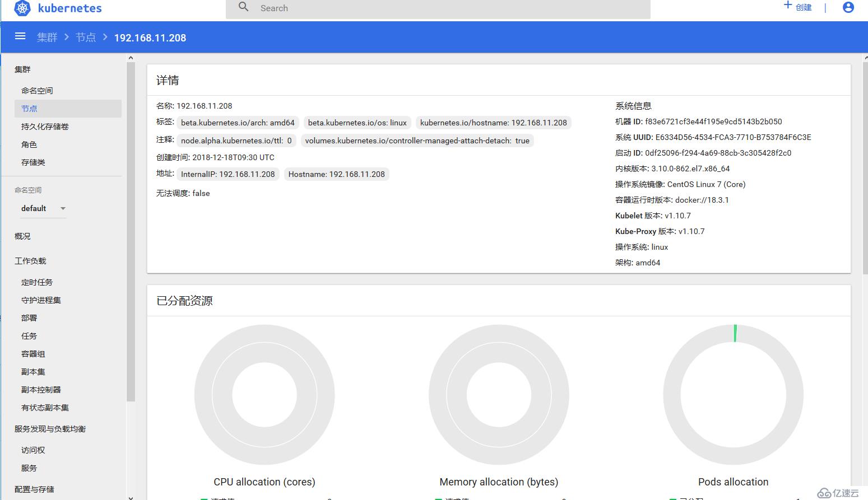Open 角色 sidebar item

pyautogui.click(x=29, y=144)
